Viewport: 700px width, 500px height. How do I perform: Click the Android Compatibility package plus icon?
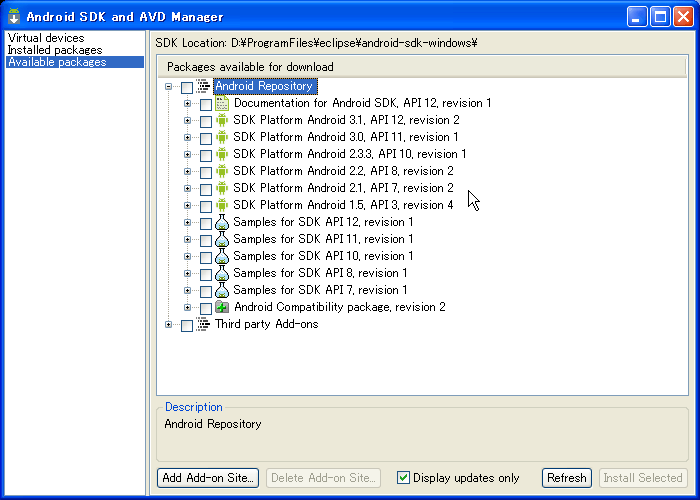(x=222, y=307)
